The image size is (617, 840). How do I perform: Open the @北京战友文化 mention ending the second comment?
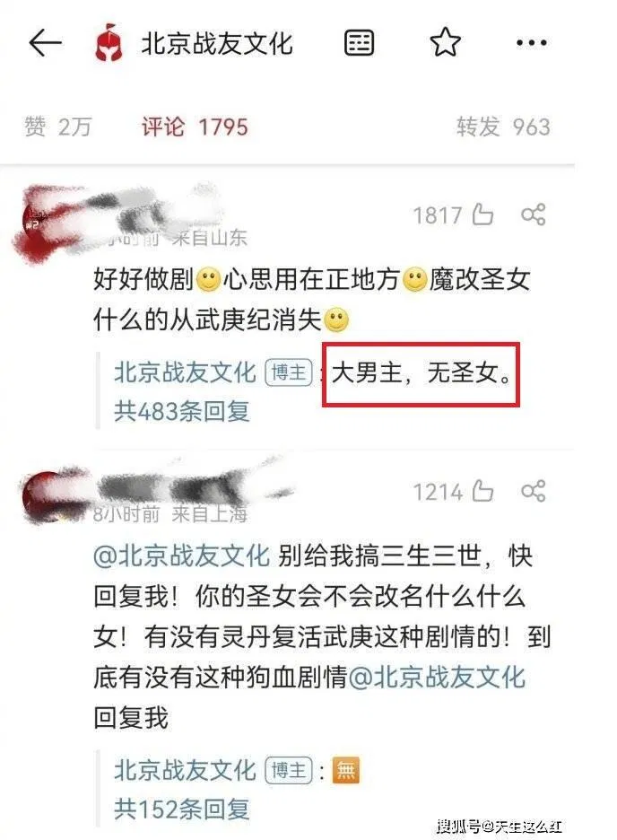438,677
